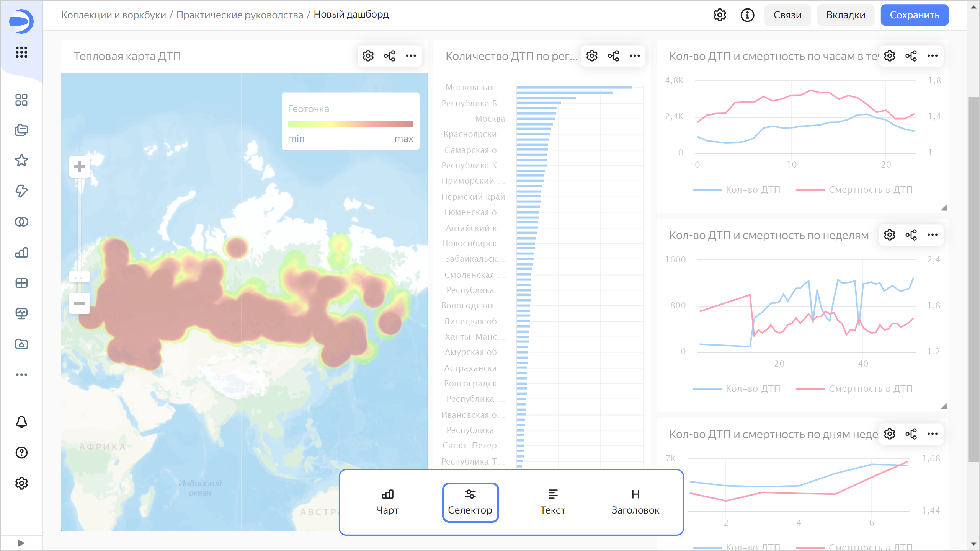Viewport: 980px width, 551px height.
Task: Click the Сохранить button
Action: tap(914, 15)
